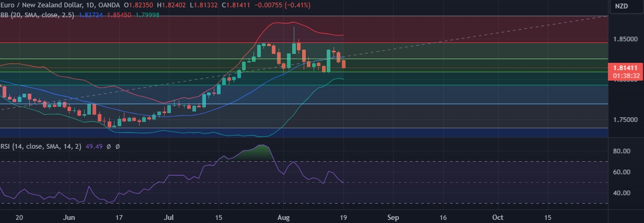Screen dimensions: 644x223
Task: Click the 40.00 RSI scale label
Action: pos(621,193)
